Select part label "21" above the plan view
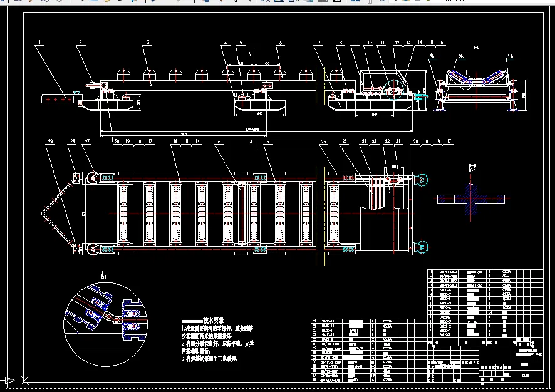 398,141
